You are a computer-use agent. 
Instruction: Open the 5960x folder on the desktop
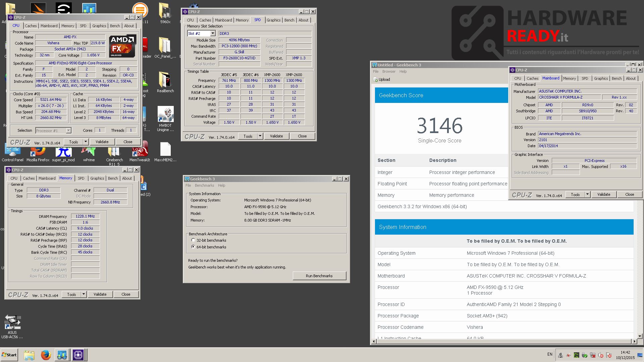[x=165, y=13]
